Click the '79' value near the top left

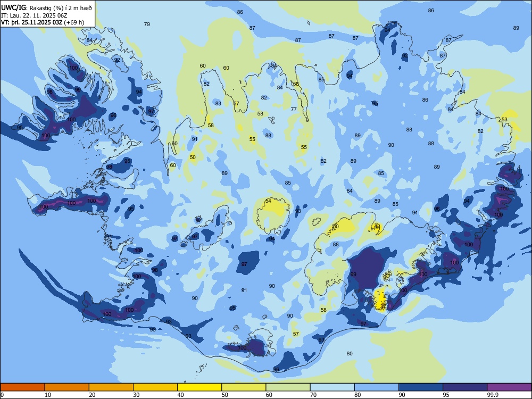(147, 24)
